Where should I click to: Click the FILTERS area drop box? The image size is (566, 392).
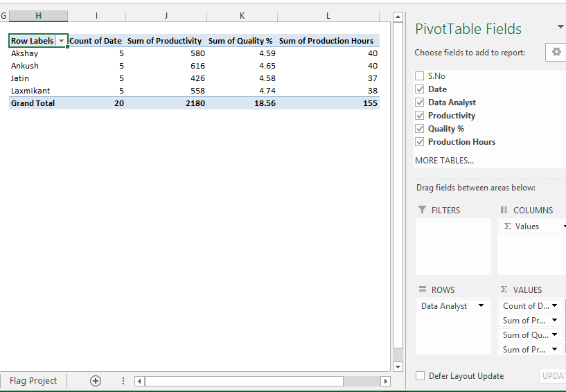click(453, 247)
